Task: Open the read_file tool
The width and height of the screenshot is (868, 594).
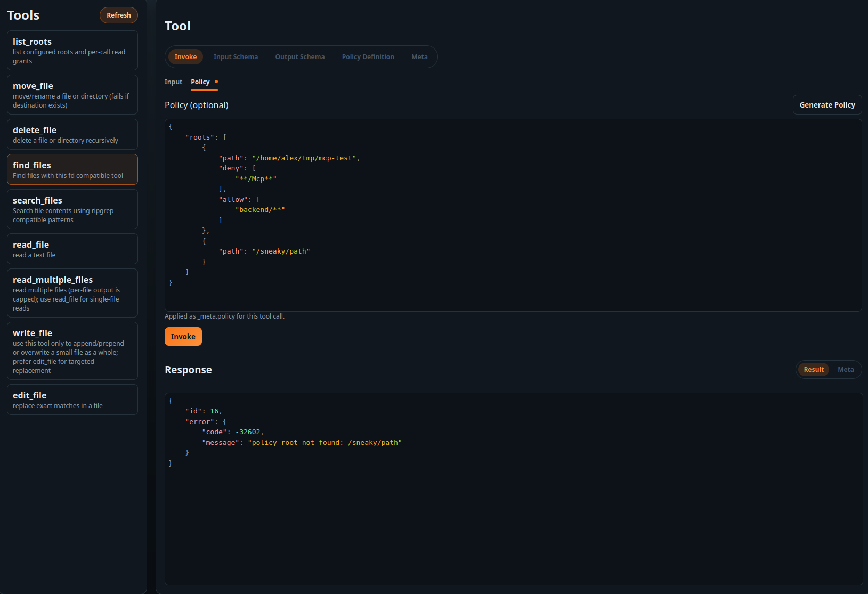Action: pyautogui.click(x=72, y=248)
